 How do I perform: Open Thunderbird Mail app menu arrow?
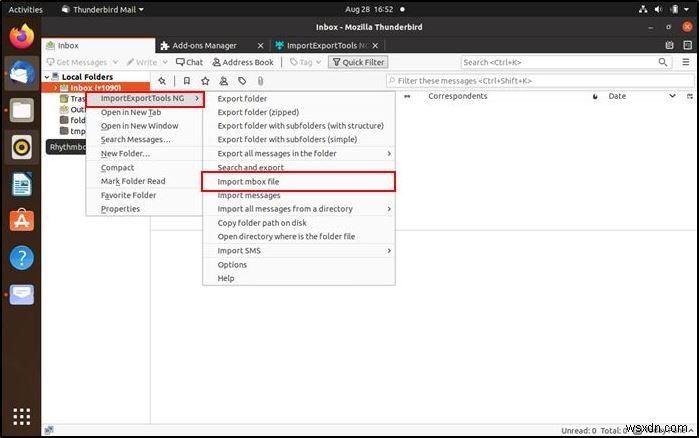pyautogui.click(x=141, y=9)
